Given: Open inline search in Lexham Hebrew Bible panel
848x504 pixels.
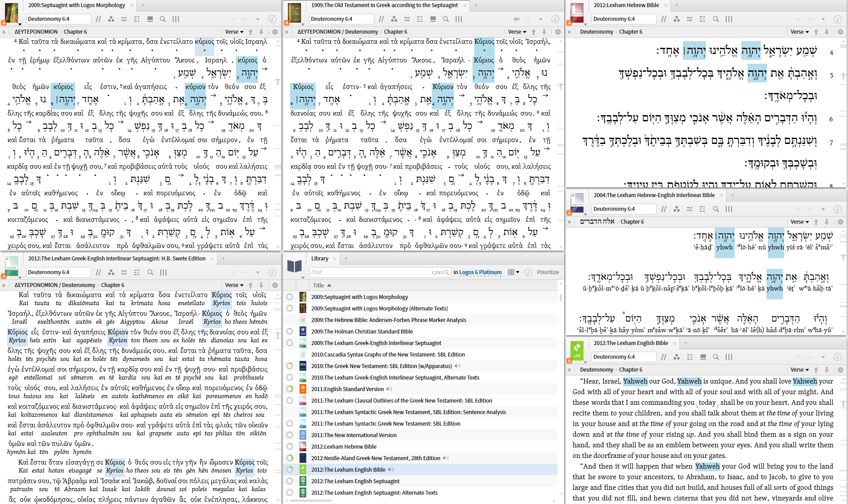Looking at the screenshot, I should coord(716,19).
